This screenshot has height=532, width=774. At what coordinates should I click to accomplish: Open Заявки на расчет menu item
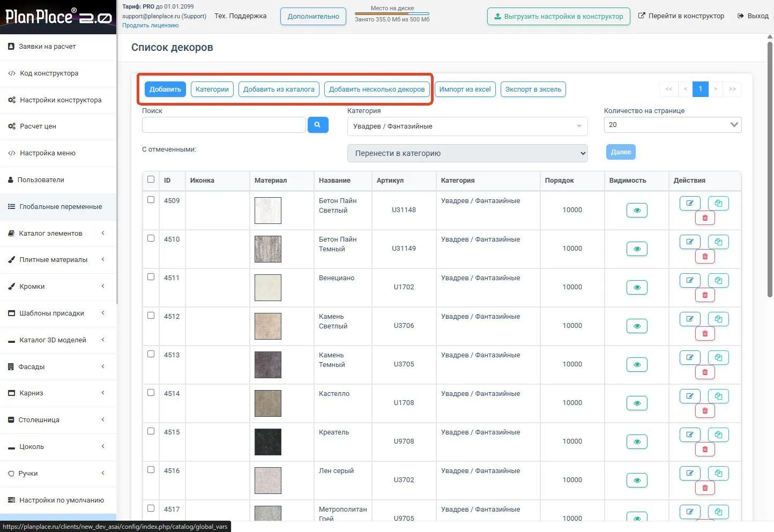click(58, 47)
